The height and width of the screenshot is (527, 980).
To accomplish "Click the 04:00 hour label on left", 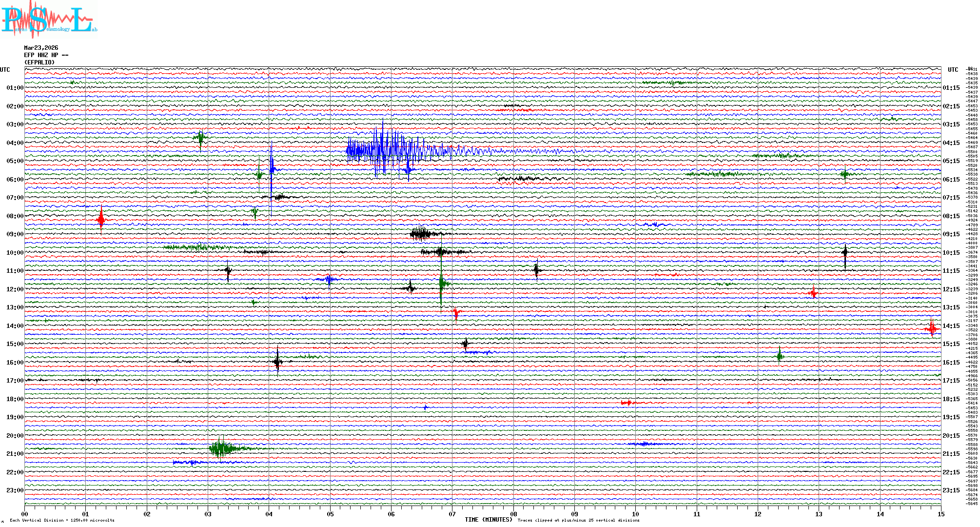I will click(x=15, y=143).
